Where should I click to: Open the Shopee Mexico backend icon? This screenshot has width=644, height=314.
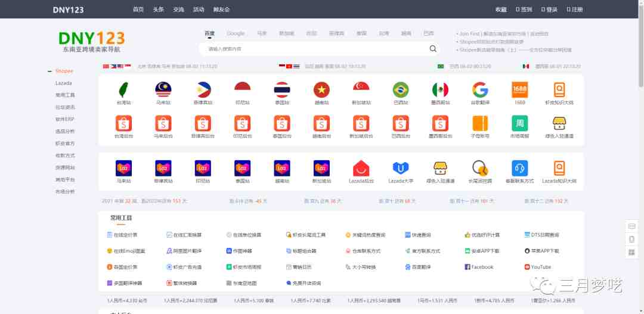440,123
